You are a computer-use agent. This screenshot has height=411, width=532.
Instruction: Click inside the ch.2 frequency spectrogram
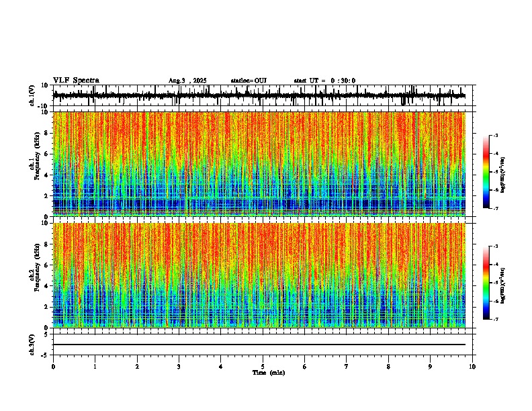[x=259, y=275]
